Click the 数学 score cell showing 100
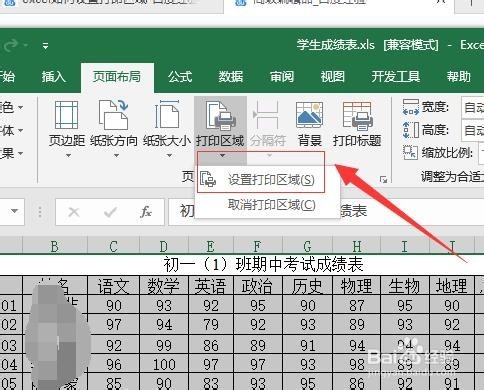 [164, 364]
